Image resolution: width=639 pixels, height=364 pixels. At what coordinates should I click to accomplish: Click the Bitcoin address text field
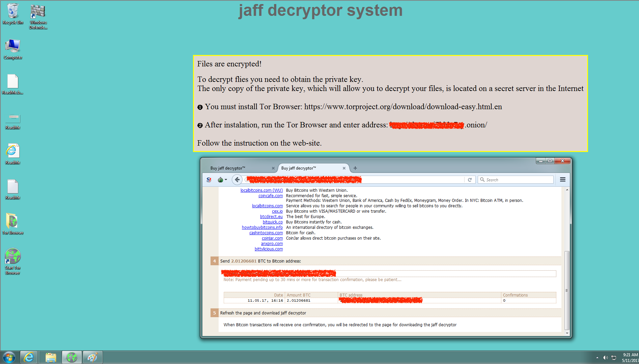390,273
